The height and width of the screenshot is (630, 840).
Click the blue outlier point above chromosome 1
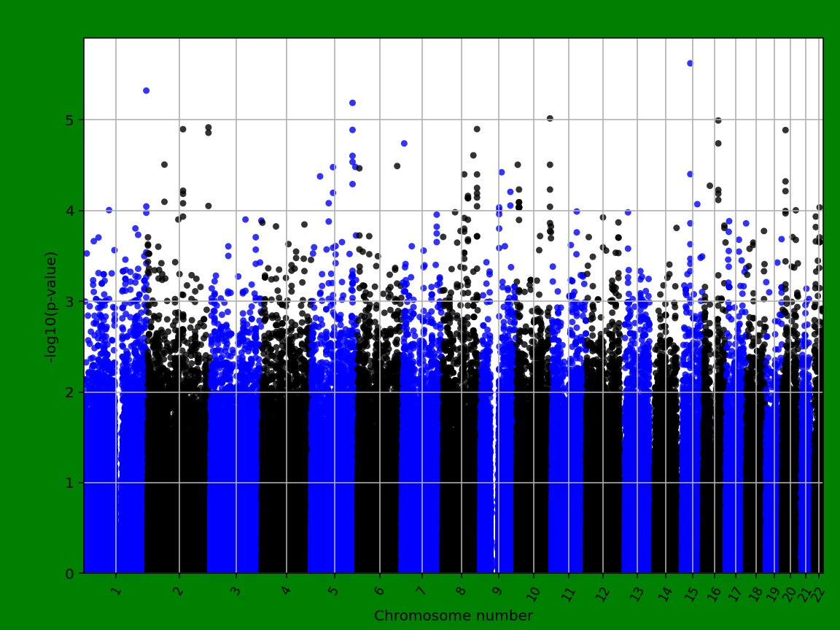click(x=145, y=89)
